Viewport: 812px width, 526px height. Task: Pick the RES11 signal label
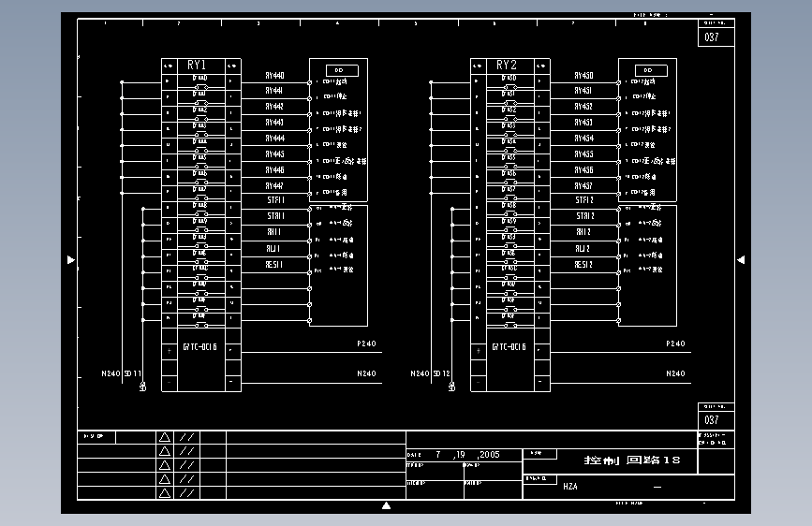[274, 265]
